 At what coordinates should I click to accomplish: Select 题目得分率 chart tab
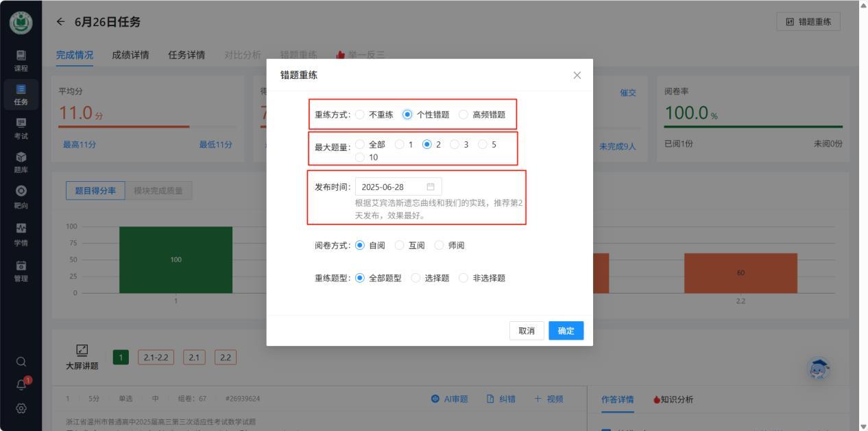click(x=95, y=191)
